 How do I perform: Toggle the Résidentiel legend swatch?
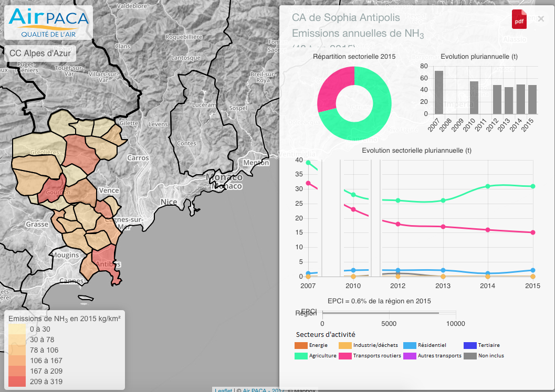tap(410, 345)
